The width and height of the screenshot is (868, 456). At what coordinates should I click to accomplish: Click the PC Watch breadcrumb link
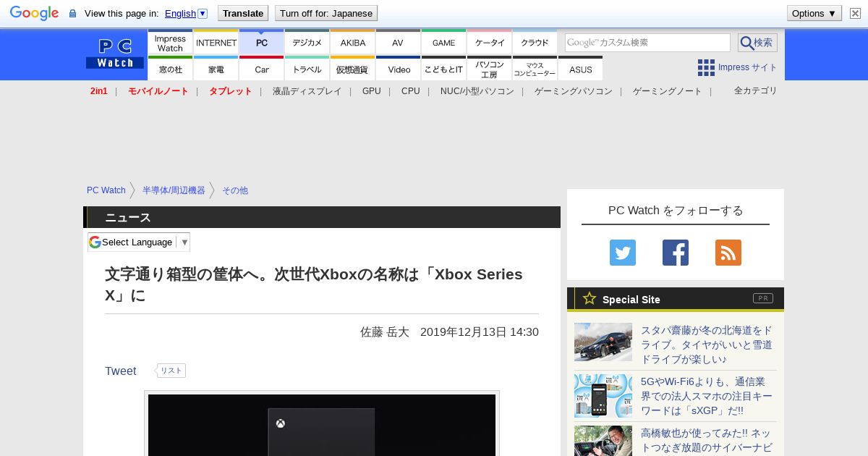pos(106,190)
